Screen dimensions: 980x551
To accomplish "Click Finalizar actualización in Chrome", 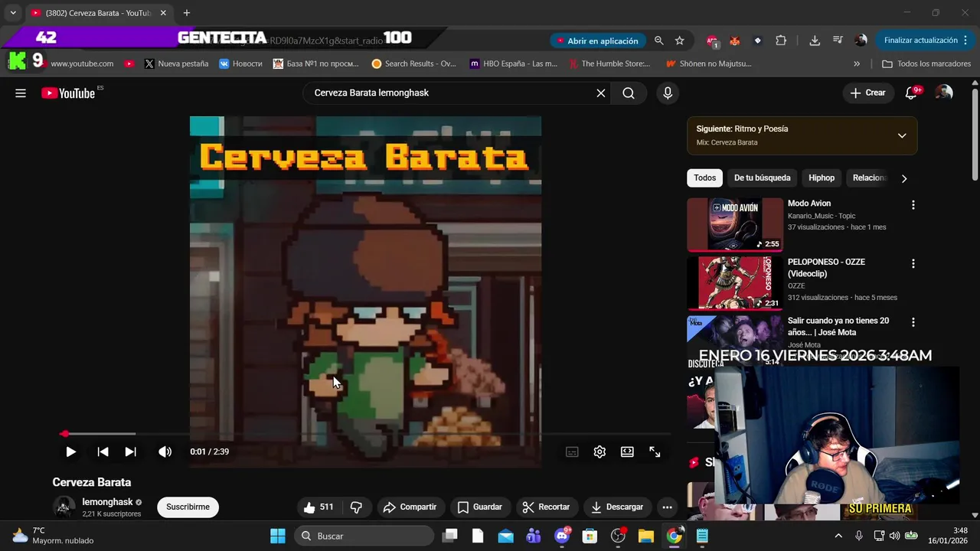I will [926, 41].
